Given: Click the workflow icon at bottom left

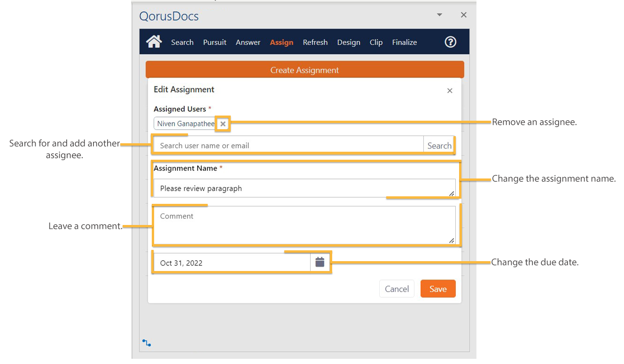Looking at the screenshot, I should tap(147, 343).
